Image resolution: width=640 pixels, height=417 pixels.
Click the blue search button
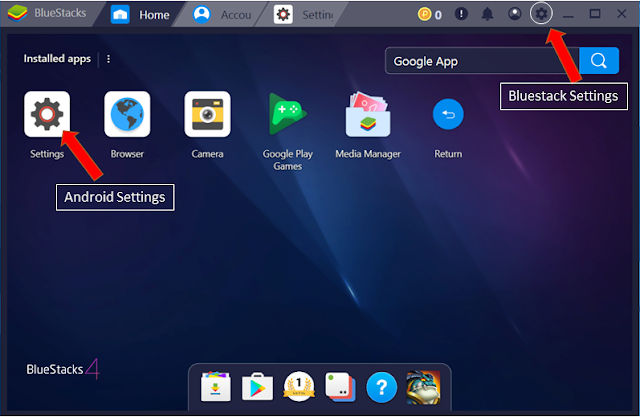[599, 60]
